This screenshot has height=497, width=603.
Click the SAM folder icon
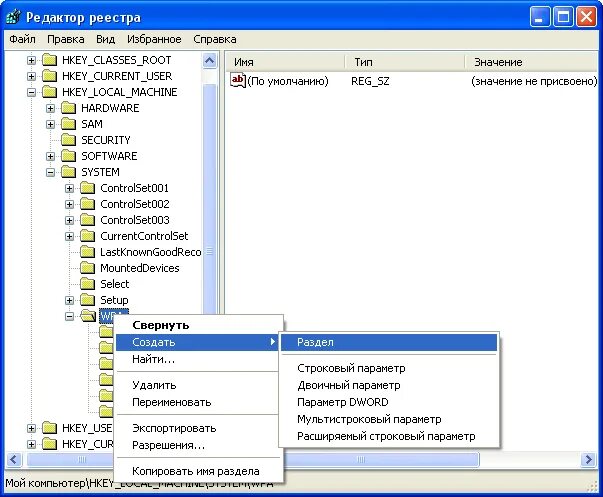(68, 124)
